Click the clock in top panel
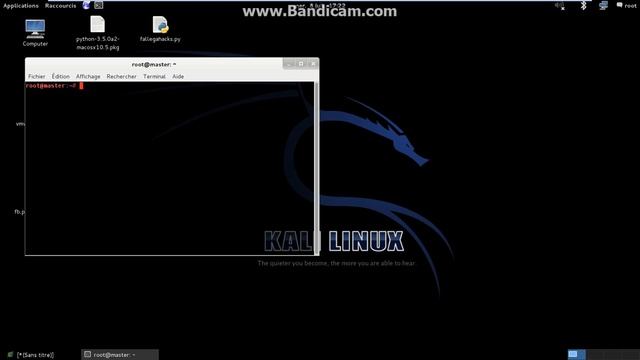 tap(320, 5)
